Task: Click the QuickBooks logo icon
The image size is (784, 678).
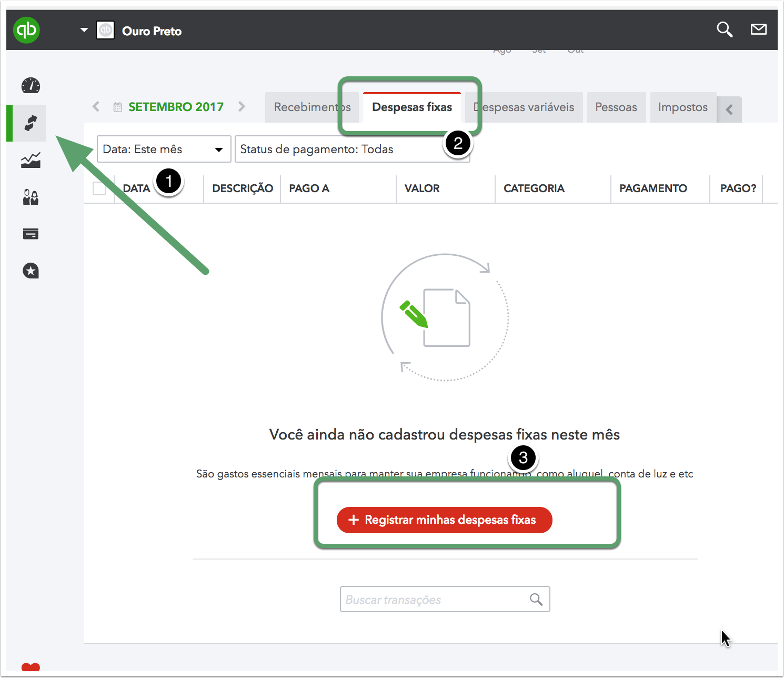Action: click(x=26, y=30)
